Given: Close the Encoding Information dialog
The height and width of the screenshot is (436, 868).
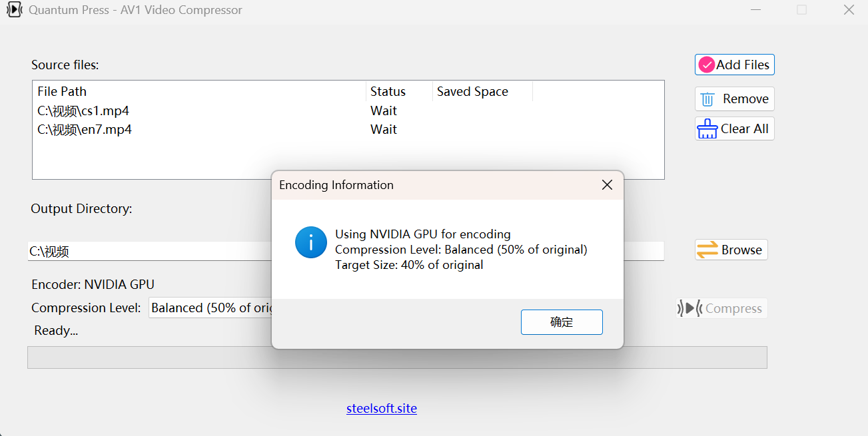Looking at the screenshot, I should pyautogui.click(x=607, y=184).
